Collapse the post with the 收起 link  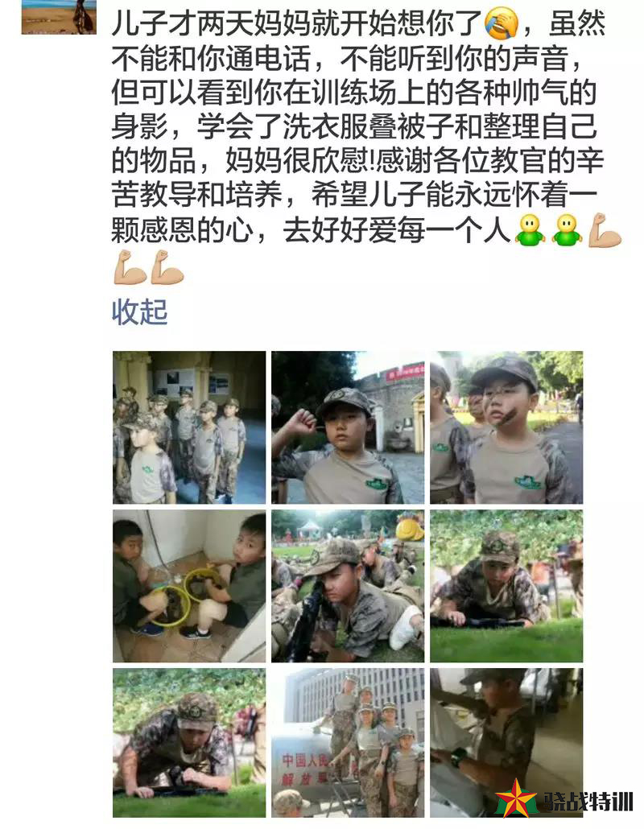click(139, 312)
